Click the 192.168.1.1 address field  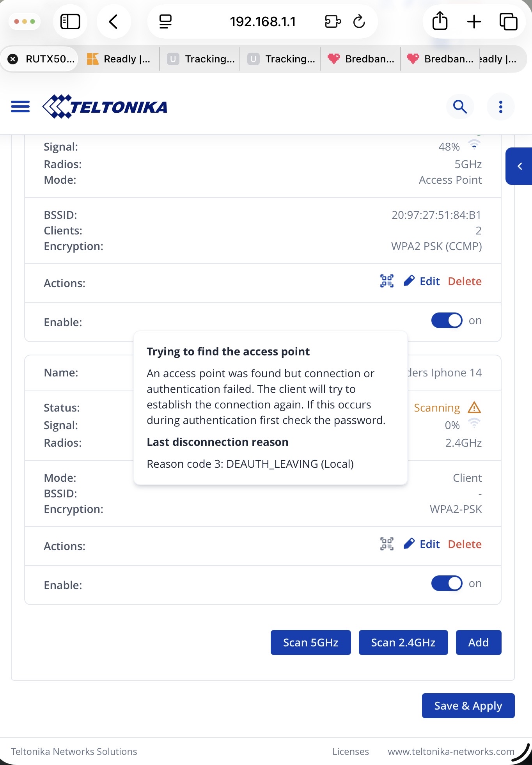[262, 21]
